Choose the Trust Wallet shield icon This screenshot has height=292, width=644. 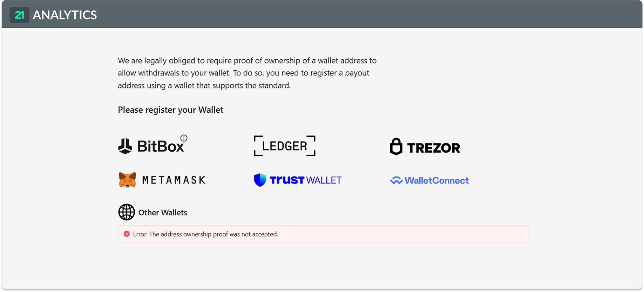pyautogui.click(x=260, y=179)
